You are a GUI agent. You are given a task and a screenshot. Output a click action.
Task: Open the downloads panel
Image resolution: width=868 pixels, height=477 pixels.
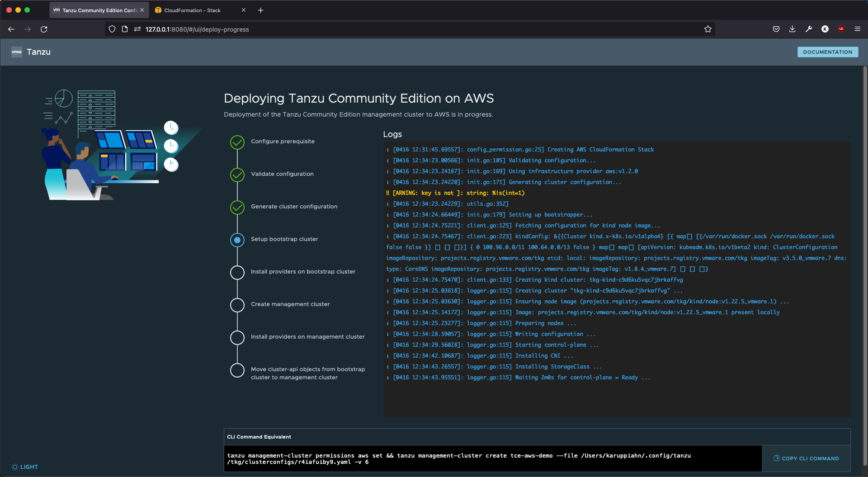[793, 29]
